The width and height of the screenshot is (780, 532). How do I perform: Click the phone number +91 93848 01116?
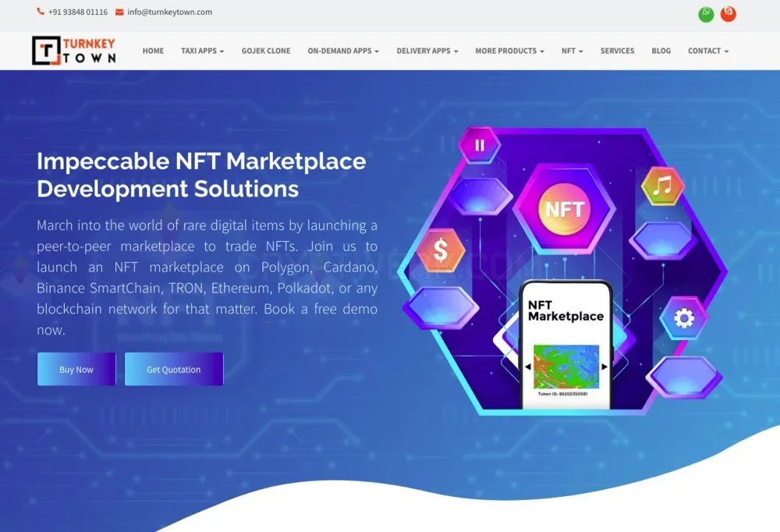(78, 12)
